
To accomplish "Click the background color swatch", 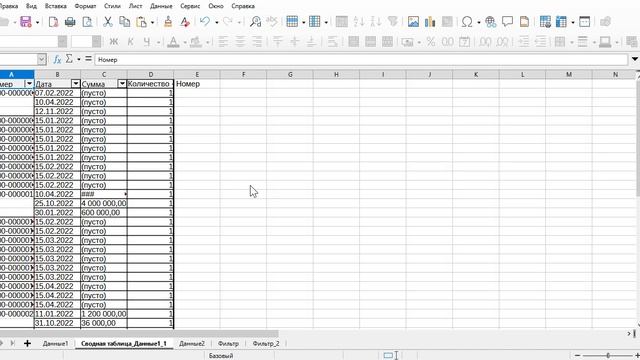I will point(196,42).
